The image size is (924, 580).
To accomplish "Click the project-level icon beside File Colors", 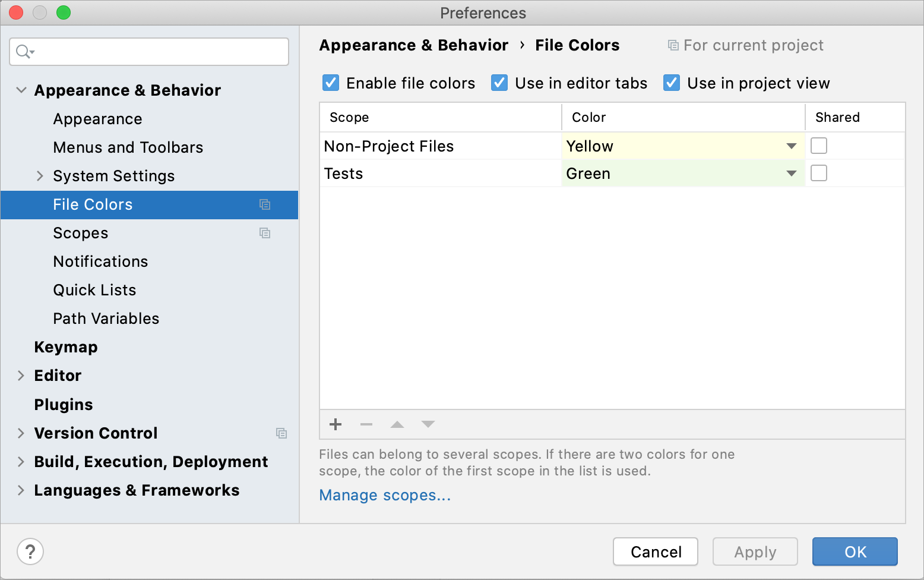I will click(265, 204).
